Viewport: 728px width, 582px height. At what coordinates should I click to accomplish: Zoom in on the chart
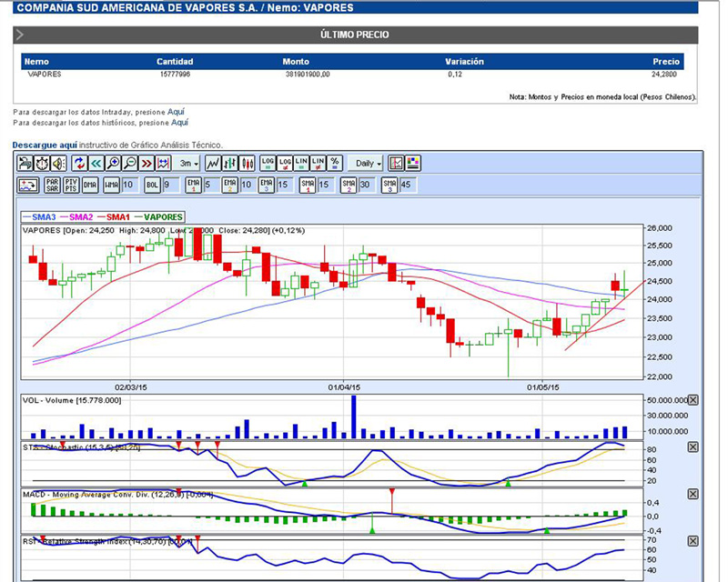coord(113,164)
